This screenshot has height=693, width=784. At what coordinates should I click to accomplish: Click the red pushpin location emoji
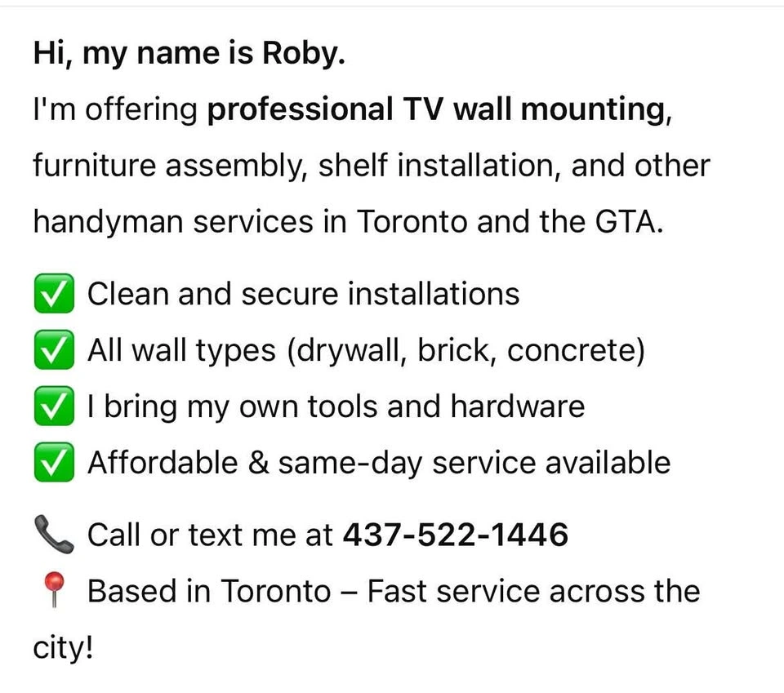(54, 589)
